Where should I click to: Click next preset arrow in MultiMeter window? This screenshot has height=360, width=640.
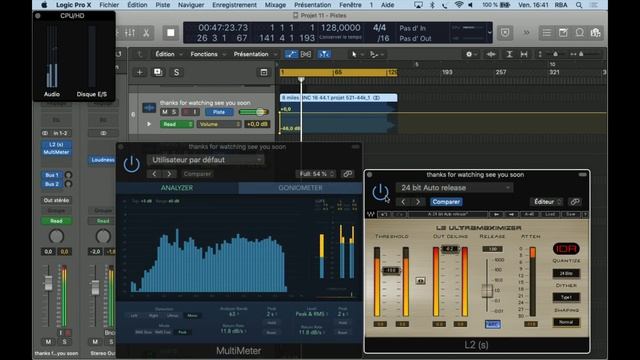point(169,174)
